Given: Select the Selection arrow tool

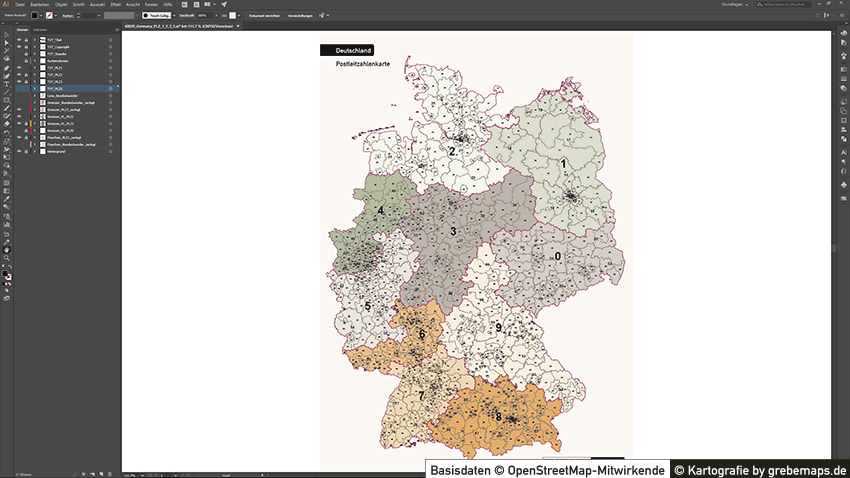Looking at the screenshot, I should pyautogui.click(x=6, y=35).
